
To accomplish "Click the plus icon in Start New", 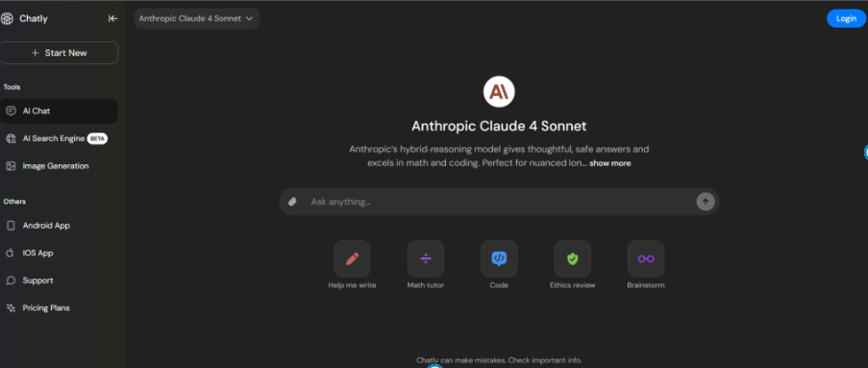I will pos(36,53).
